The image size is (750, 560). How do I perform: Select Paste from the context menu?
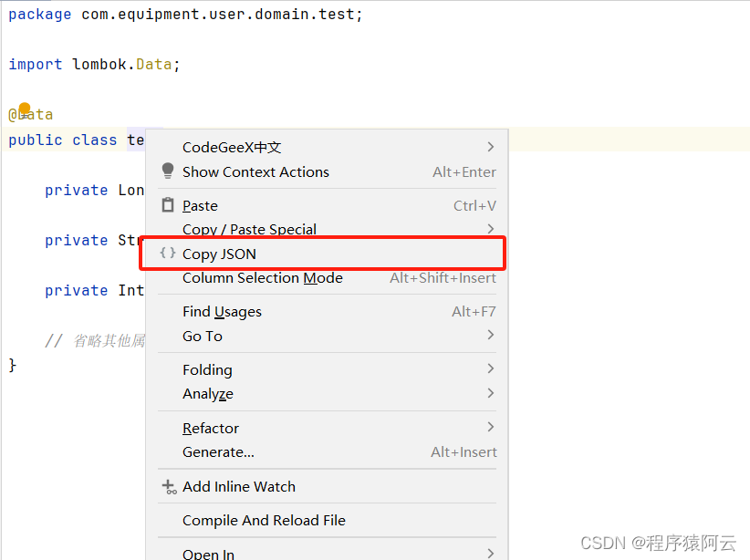coord(200,205)
